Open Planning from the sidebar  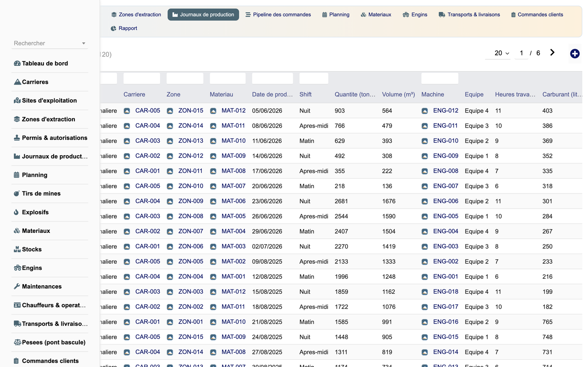[50, 175]
